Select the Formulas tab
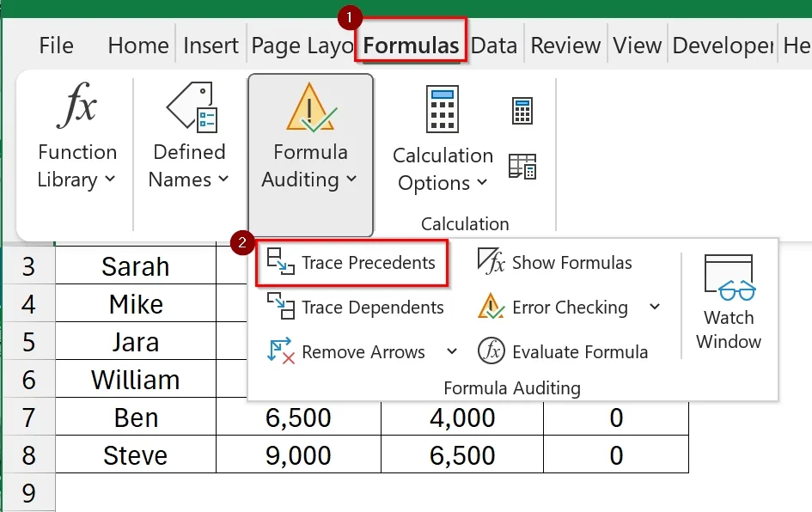Image resolution: width=812 pixels, height=512 pixels. 412,46
